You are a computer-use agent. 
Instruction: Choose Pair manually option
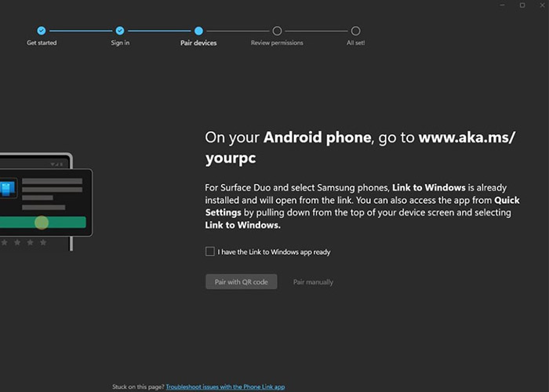pyautogui.click(x=313, y=282)
